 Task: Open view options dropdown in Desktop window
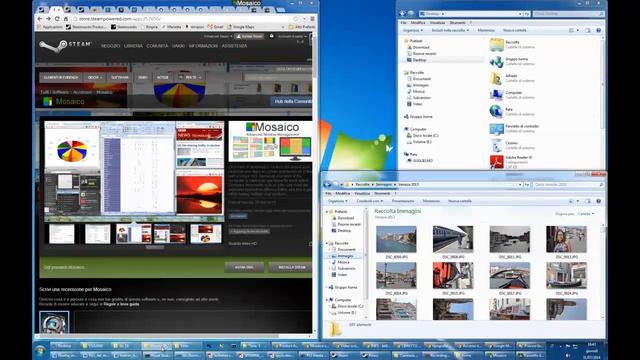point(578,30)
